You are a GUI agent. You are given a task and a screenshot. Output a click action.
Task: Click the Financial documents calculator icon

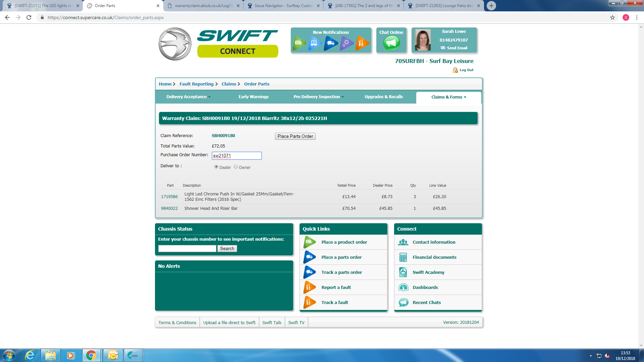click(x=403, y=257)
